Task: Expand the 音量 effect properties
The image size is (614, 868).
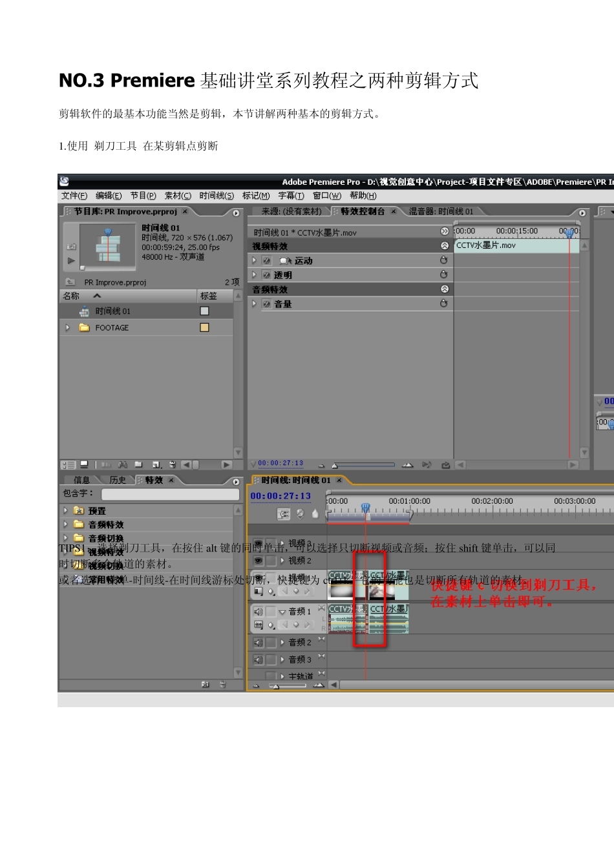Action: pyautogui.click(x=254, y=304)
